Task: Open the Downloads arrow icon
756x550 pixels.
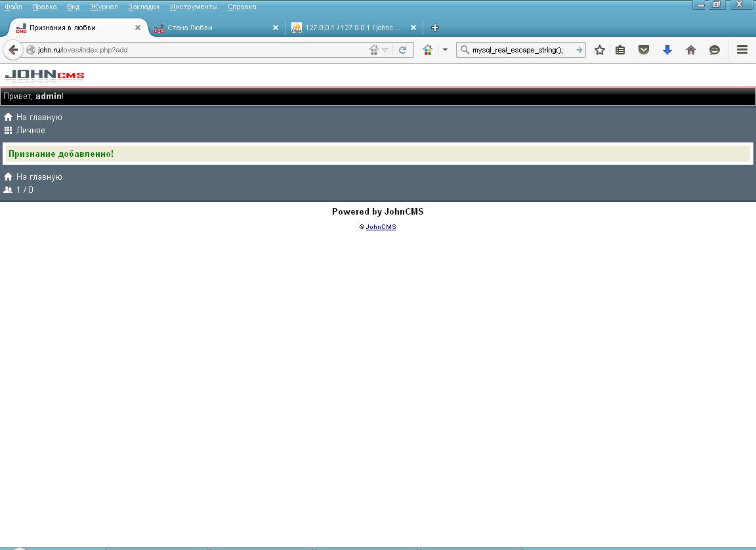Action: [667, 50]
